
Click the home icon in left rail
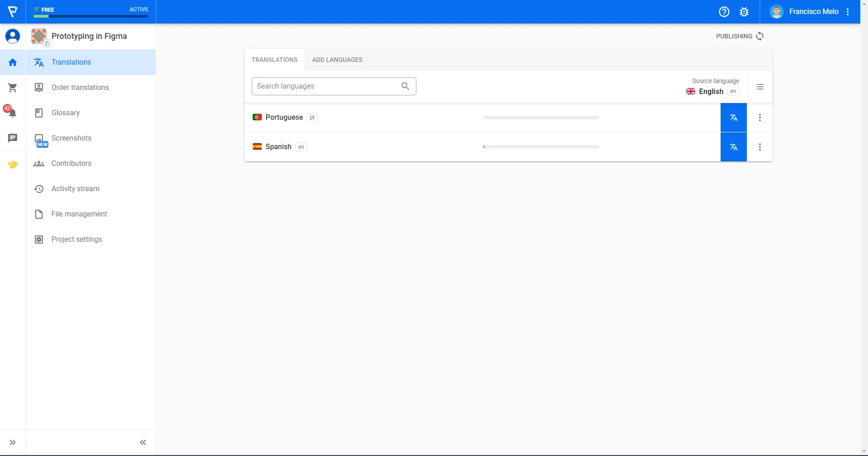[13, 62]
